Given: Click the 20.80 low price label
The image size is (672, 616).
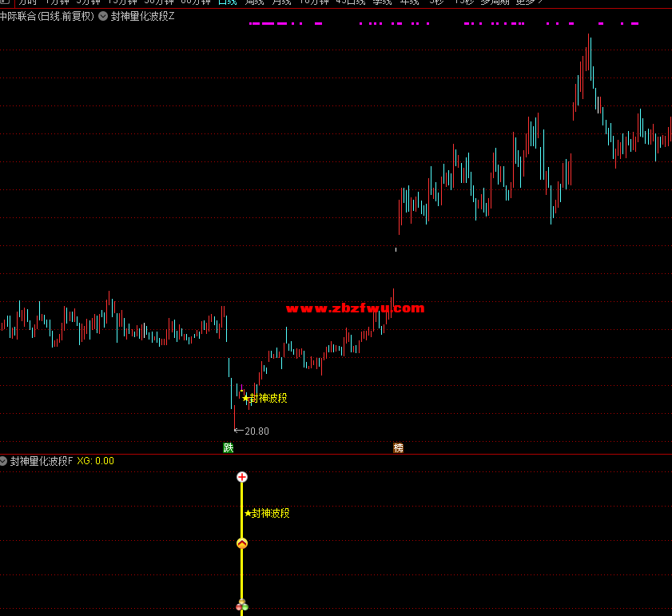Looking at the screenshot, I should click(256, 431).
